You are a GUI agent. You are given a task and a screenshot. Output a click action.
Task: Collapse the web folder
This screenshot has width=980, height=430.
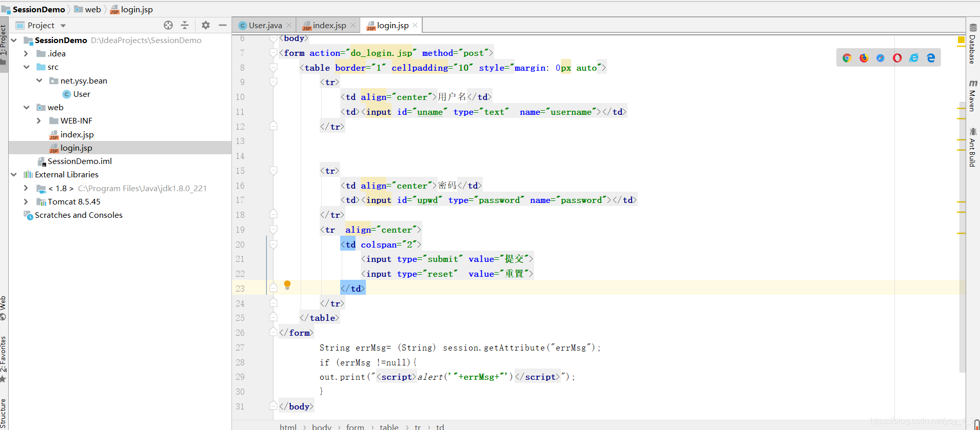tap(26, 107)
